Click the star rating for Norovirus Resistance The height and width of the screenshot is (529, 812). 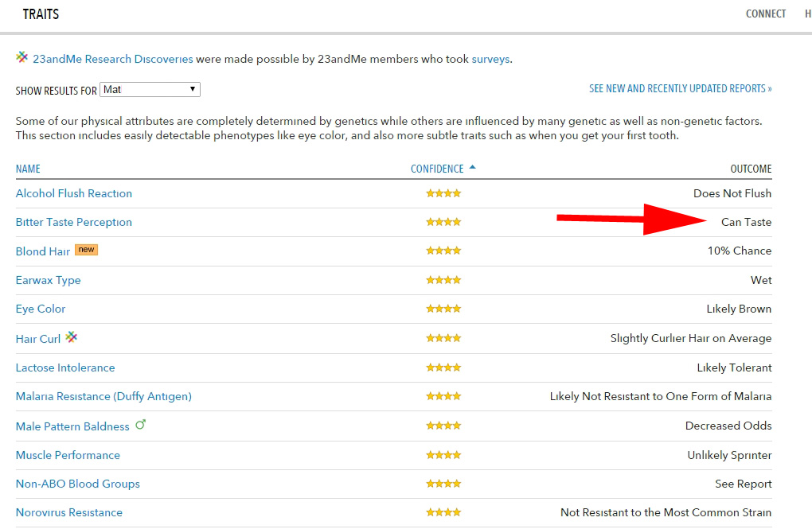(x=443, y=512)
